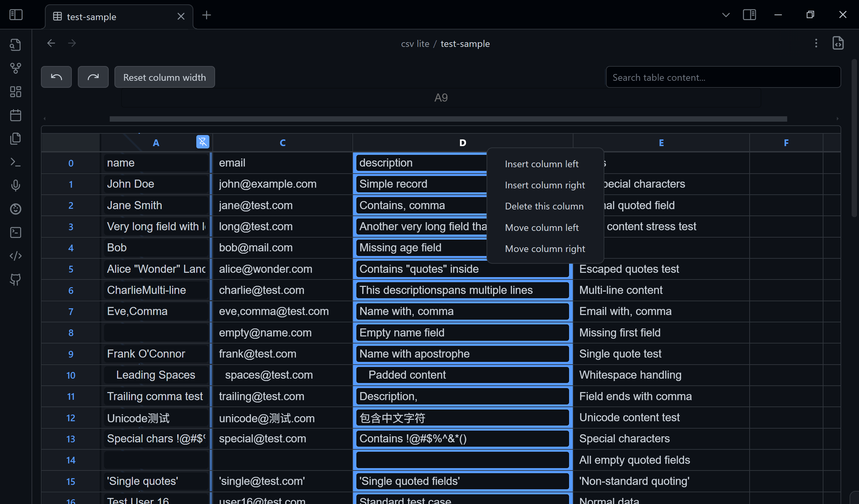Open today's daily note calendar icon
The image size is (859, 504).
coord(15,115)
